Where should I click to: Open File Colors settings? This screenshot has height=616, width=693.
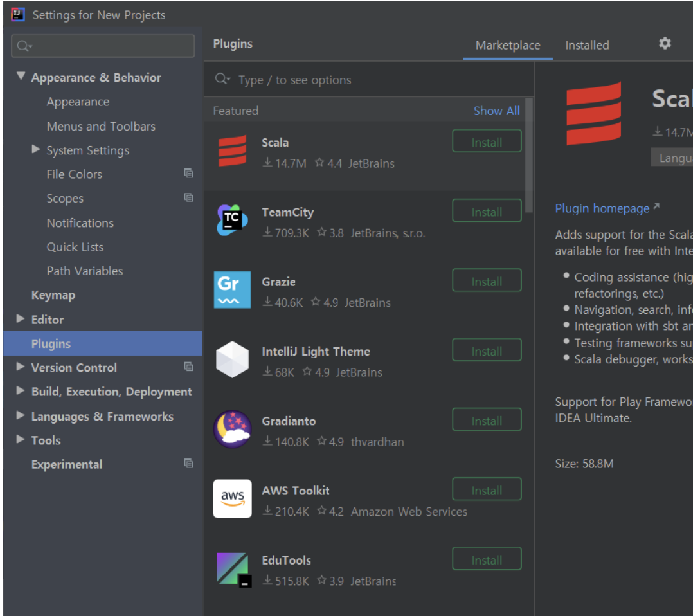point(75,174)
